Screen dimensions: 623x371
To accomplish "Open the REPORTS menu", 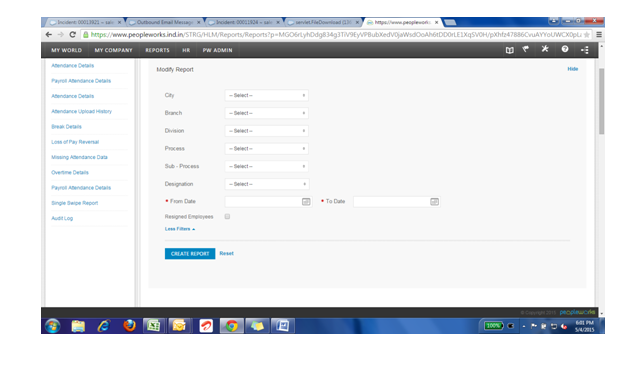I will pos(157,50).
